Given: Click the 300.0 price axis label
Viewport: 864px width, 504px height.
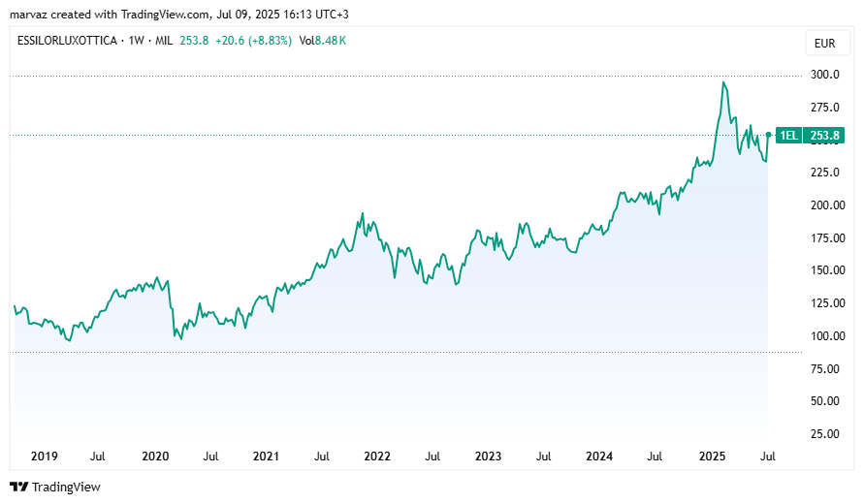Looking at the screenshot, I should (x=824, y=75).
